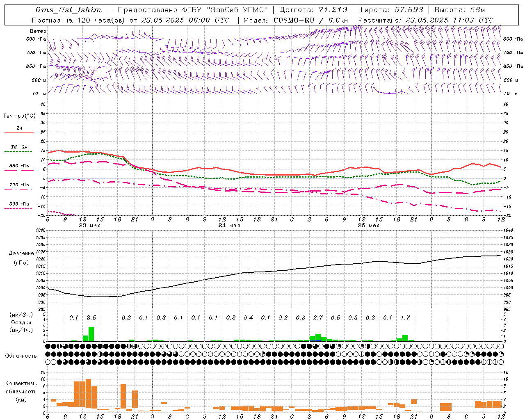
Task: Click the Тем-ра(°C) axis title
Action: (19, 116)
